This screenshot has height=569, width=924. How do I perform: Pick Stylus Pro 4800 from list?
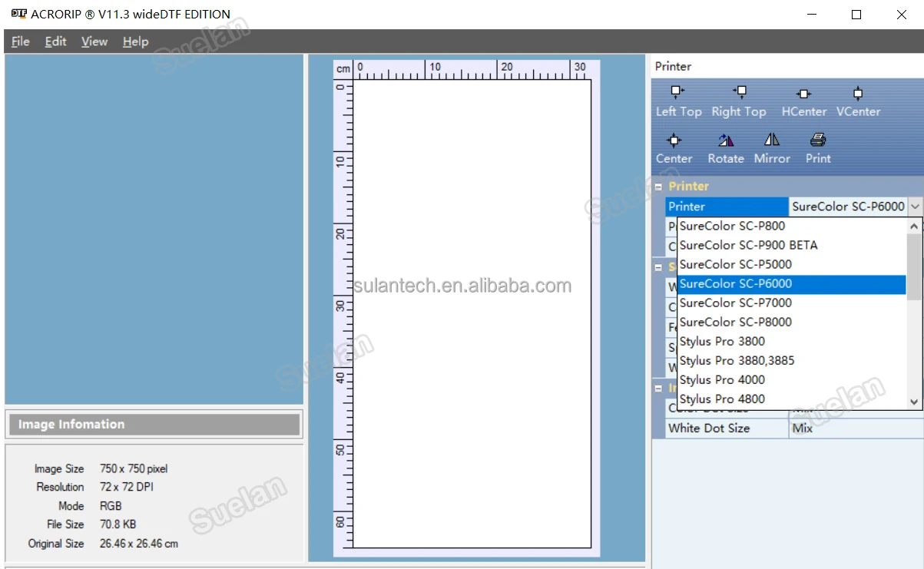pos(722,399)
